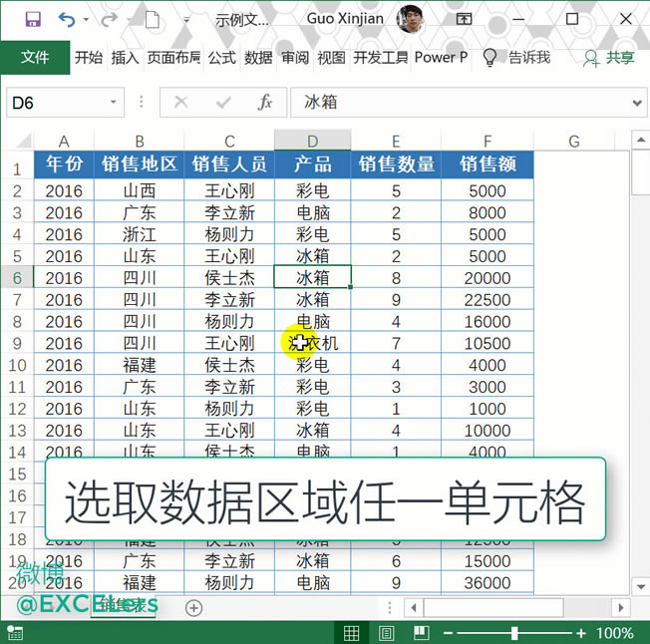Select column D header

(x=313, y=141)
